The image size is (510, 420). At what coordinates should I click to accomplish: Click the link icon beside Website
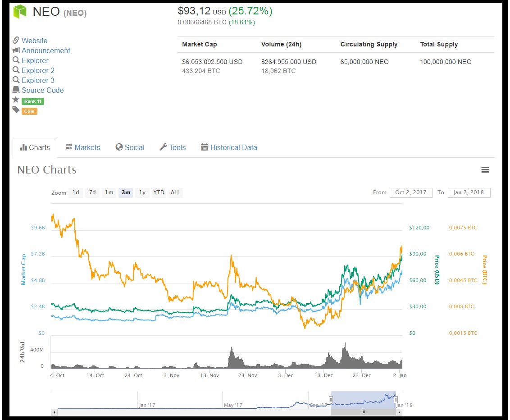tap(16, 40)
